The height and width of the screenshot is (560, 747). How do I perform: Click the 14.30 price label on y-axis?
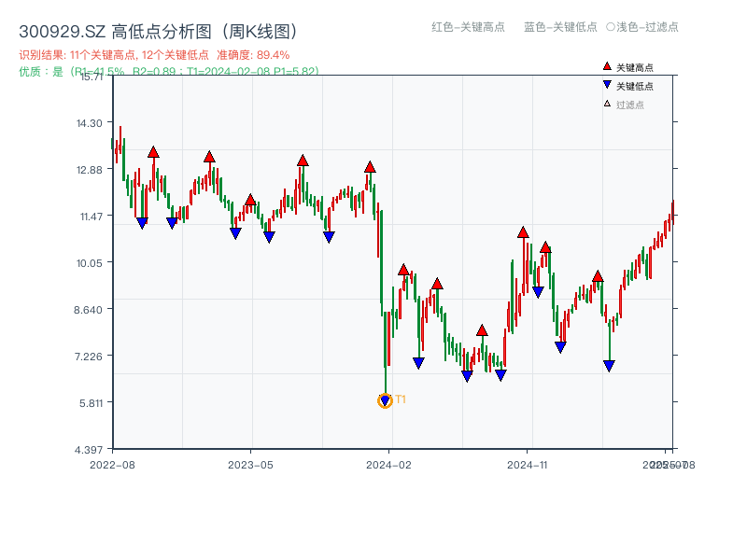tap(92, 123)
